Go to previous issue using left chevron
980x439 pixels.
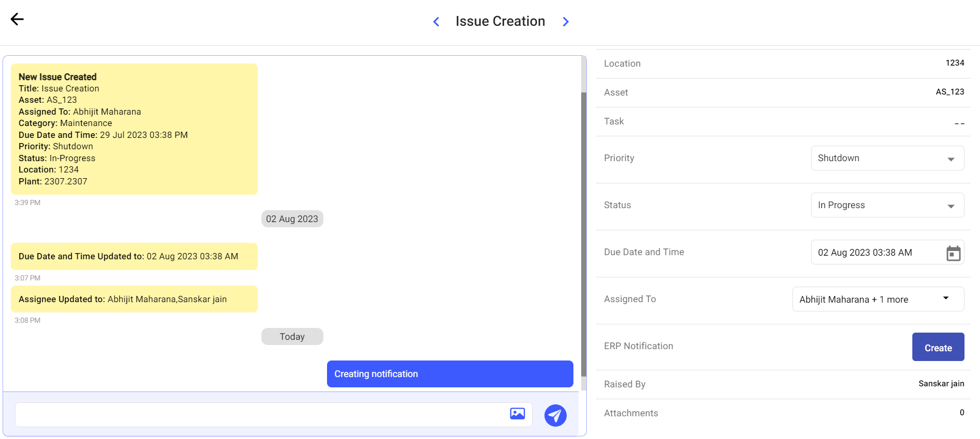436,22
